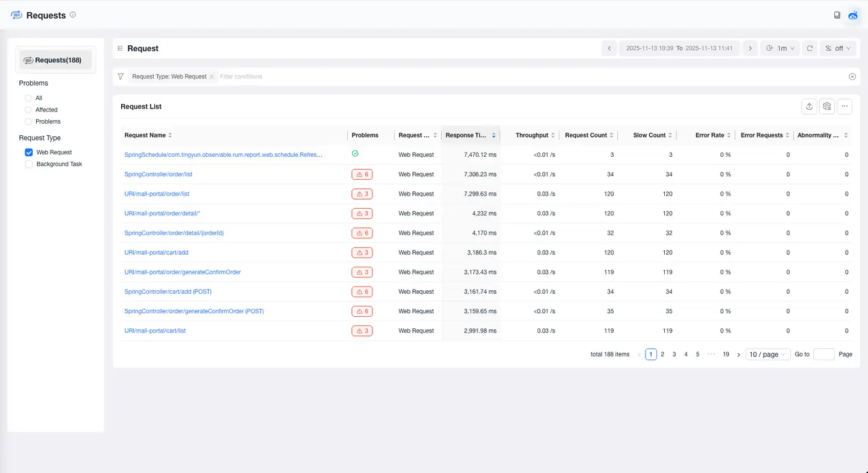868x473 pixels.
Task: Enable the Background Task checkbox
Action: point(28,164)
